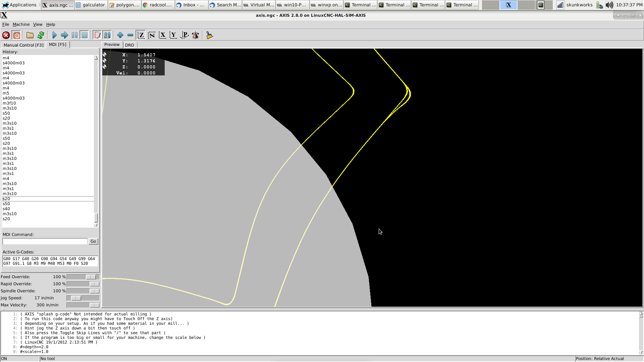The image size is (644, 362).
Task: Select the MDI [F5] tab
Action: [x=58, y=45]
